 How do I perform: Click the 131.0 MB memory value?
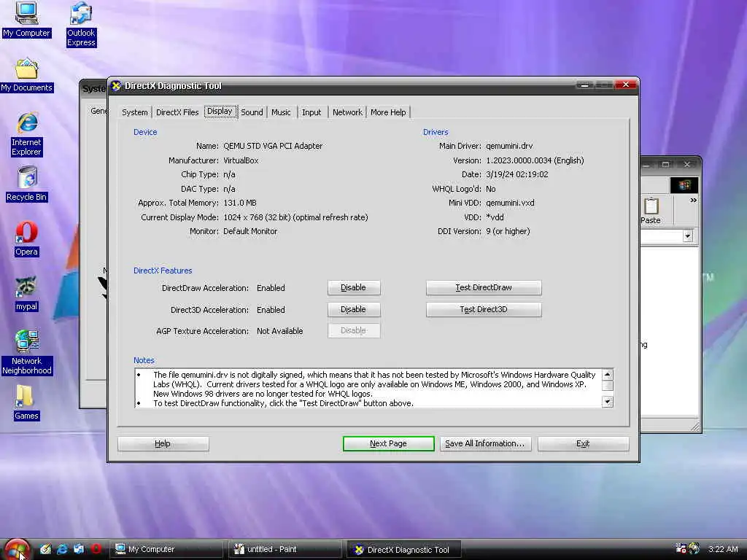(239, 203)
